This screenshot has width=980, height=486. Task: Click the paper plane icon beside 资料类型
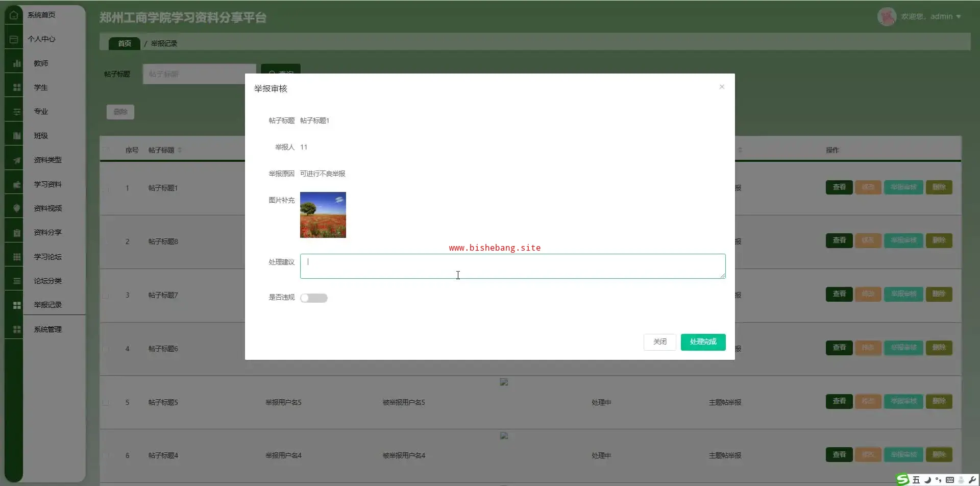click(x=17, y=160)
